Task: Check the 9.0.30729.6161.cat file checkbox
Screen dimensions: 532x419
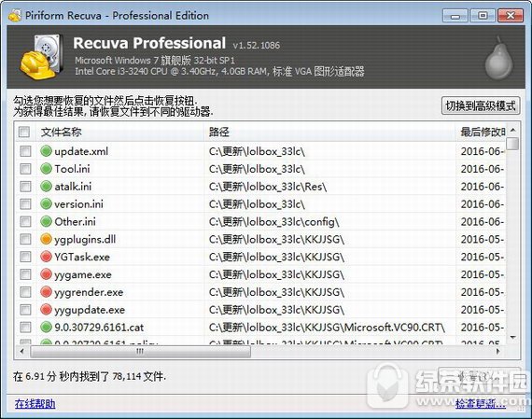Action: coord(25,327)
